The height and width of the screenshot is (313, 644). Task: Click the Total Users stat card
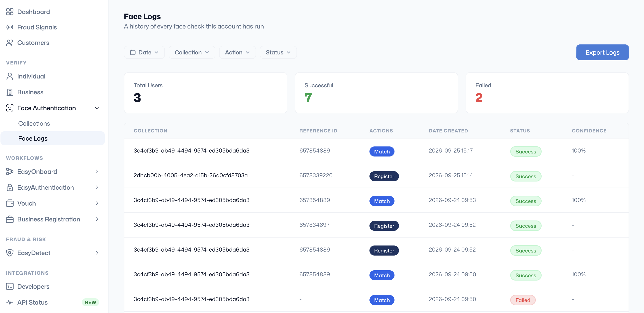[206, 93]
